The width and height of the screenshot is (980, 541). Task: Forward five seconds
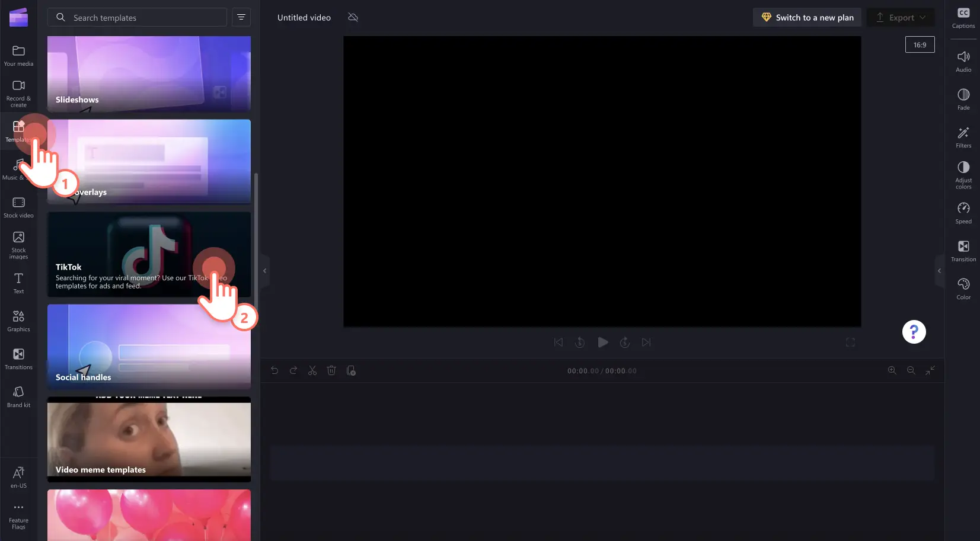click(624, 342)
